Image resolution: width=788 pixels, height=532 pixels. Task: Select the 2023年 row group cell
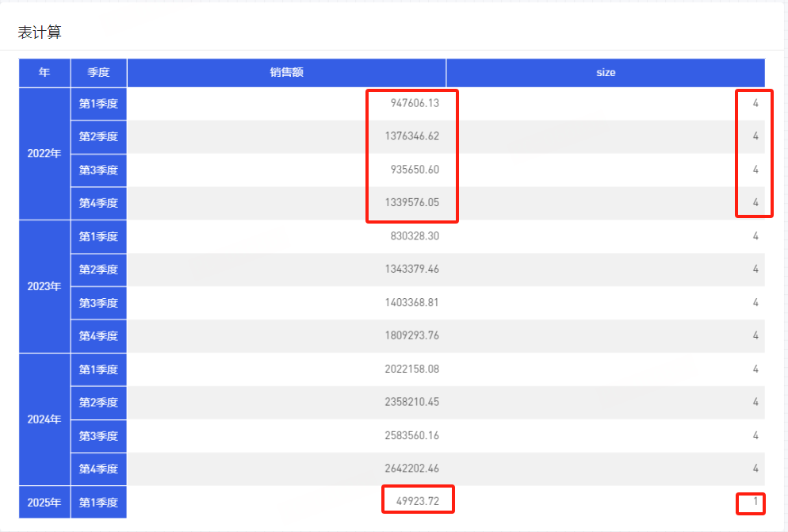pos(44,286)
